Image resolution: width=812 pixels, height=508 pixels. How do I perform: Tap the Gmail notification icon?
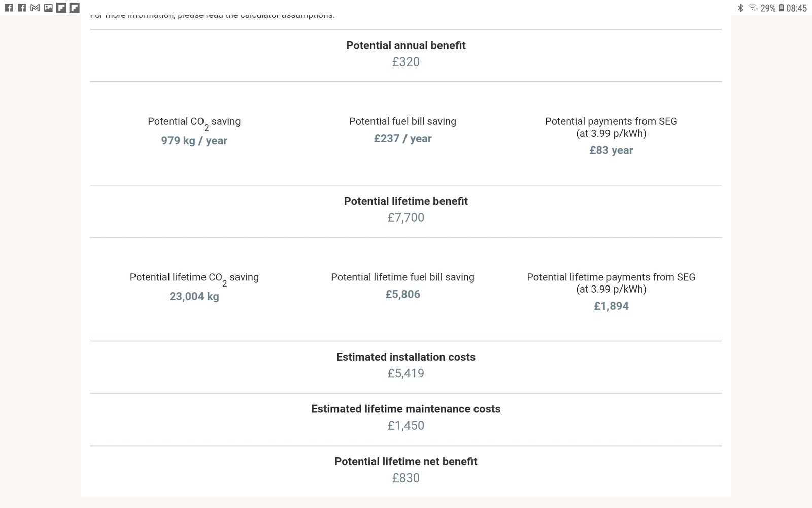click(x=35, y=8)
